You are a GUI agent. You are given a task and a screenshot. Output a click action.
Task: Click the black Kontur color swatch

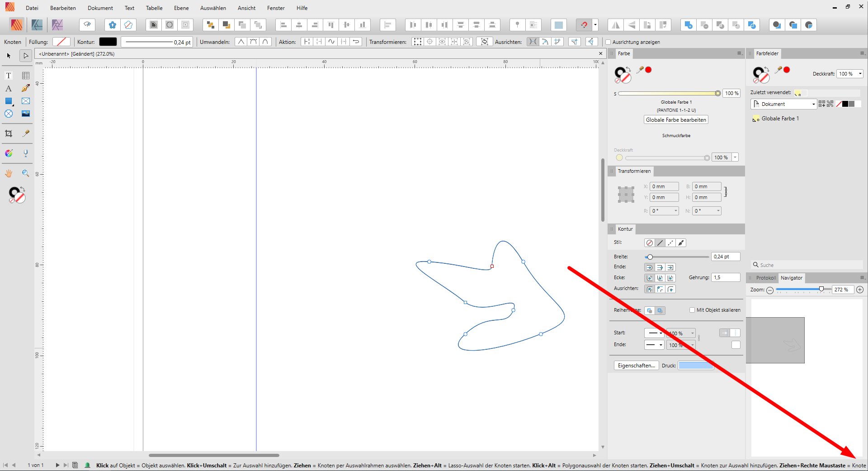coord(108,42)
